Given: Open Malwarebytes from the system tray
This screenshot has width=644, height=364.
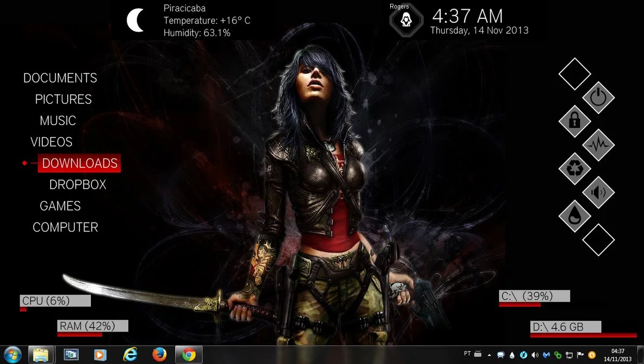Looking at the screenshot, I should (546, 354).
